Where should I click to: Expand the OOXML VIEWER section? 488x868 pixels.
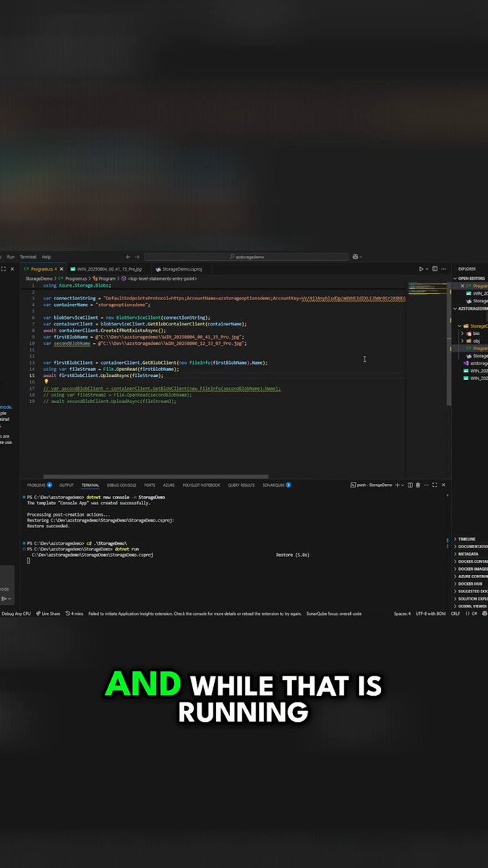[x=470, y=606]
